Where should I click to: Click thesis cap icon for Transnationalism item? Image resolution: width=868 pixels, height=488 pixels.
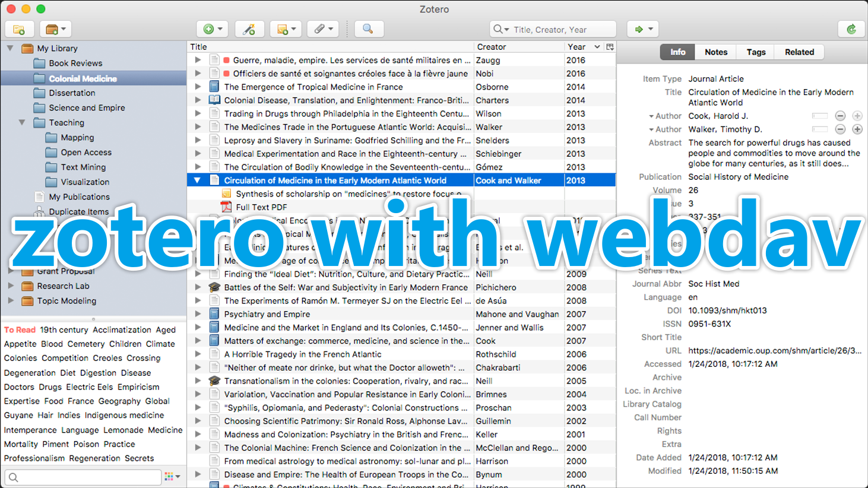tap(215, 381)
